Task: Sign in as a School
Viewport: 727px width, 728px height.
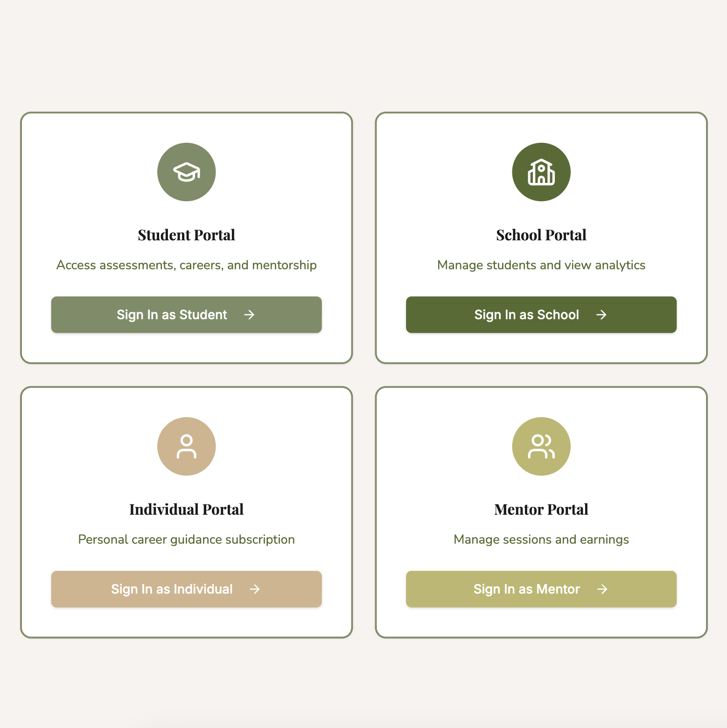Action: tap(541, 315)
